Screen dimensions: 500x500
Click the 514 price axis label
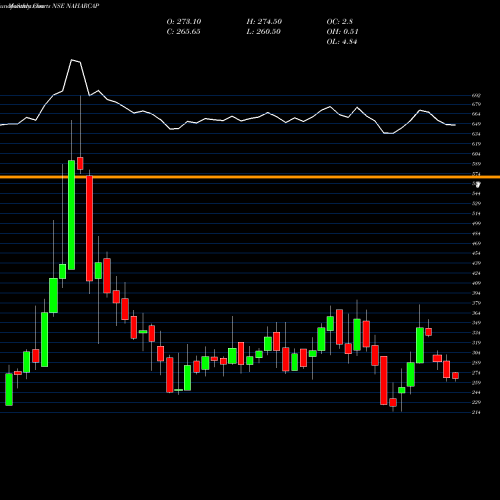[476, 214]
